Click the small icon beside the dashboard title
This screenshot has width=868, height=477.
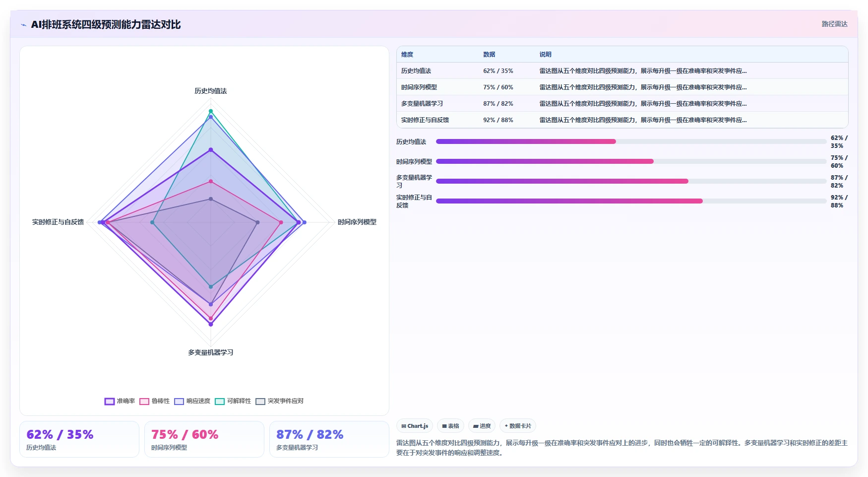click(23, 25)
